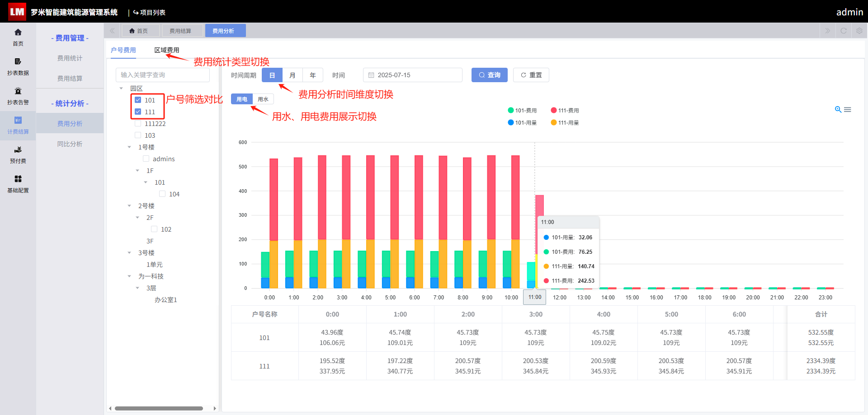Click the tree panel horizontal scrollbar

click(x=159, y=408)
